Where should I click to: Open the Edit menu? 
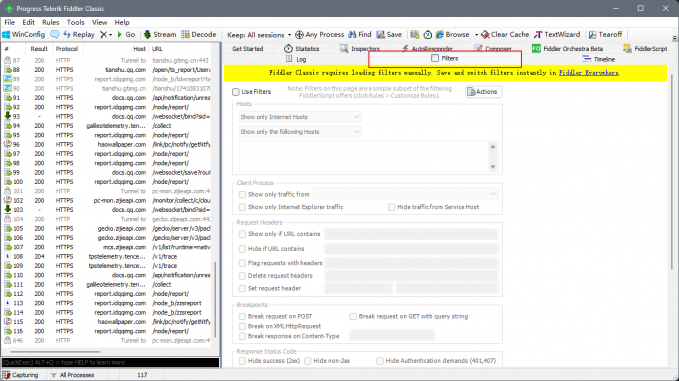pyautogui.click(x=29, y=22)
